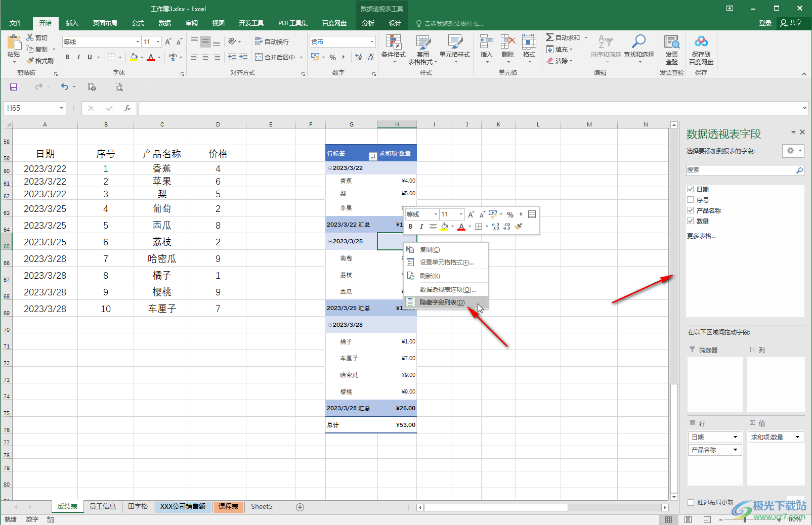Toggle Italic in the ribbon font group
The width and height of the screenshot is (812, 525).
point(78,57)
